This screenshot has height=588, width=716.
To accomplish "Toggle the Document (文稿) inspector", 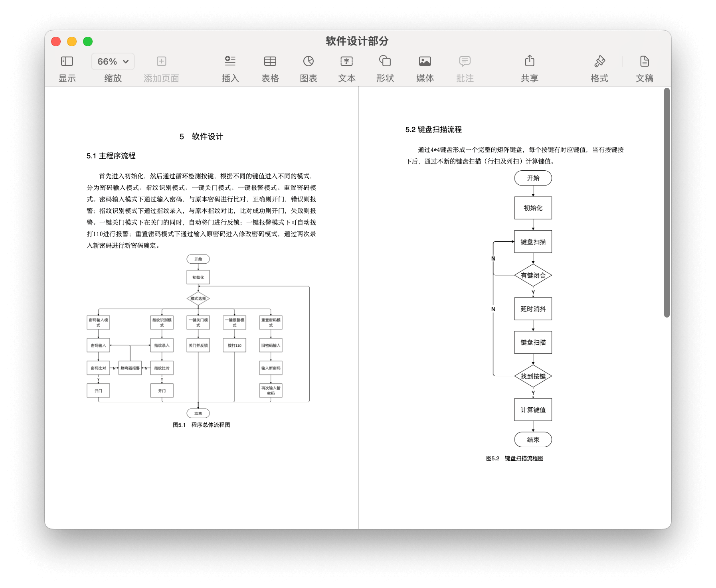I will [645, 61].
